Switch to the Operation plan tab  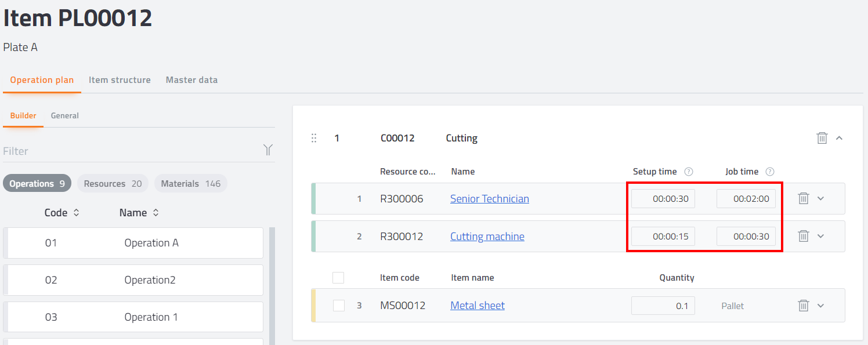point(42,80)
